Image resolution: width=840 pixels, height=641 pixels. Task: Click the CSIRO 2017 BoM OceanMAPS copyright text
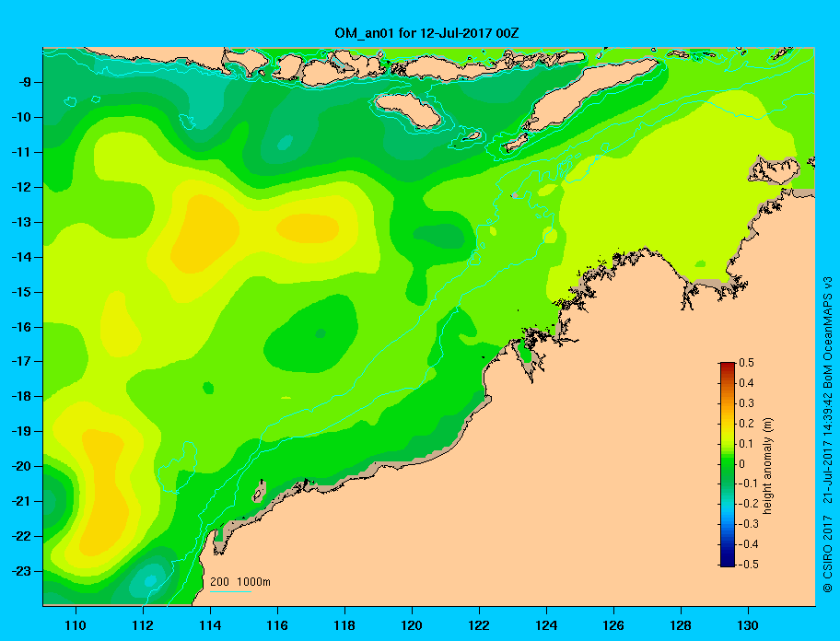pyautogui.click(x=828, y=434)
